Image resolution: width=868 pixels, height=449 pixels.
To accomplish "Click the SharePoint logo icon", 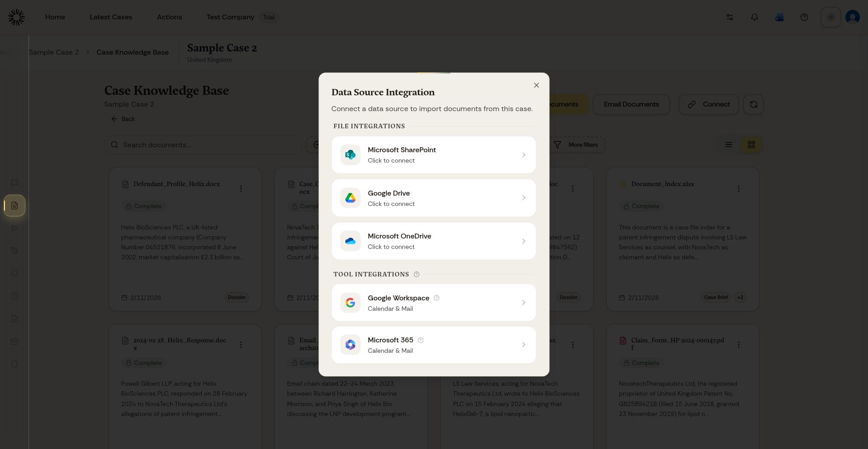I will [x=350, y=155].
